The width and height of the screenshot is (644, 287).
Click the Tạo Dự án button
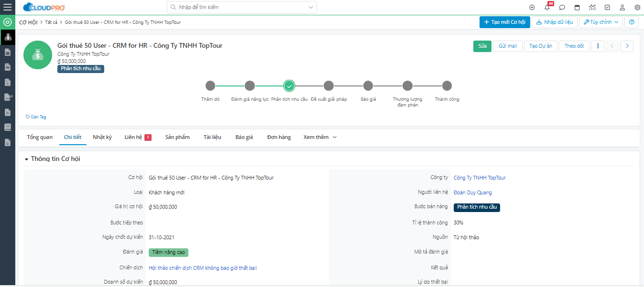[x=541, y=46]
